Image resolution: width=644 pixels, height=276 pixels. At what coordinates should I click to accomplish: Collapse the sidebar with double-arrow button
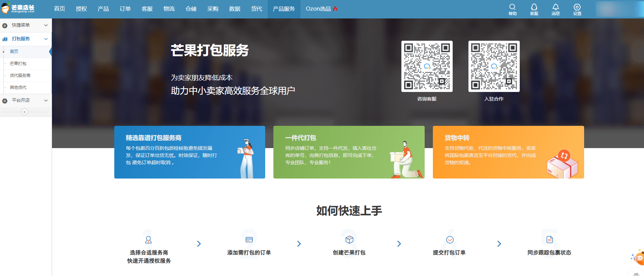(x=25, y=112)
